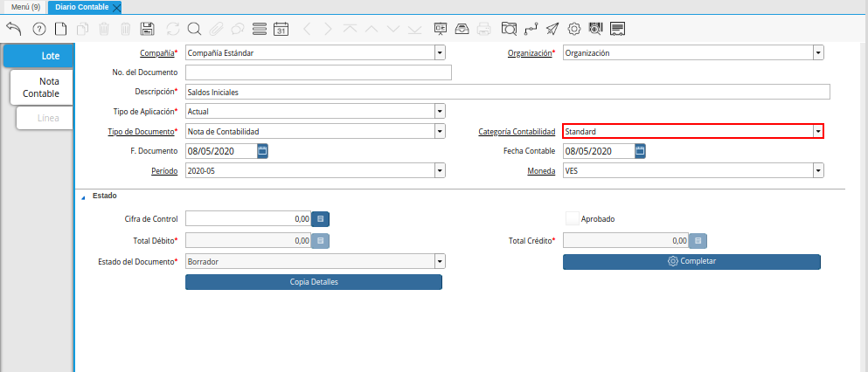The width and height of the screenshot is (868, 372).
Task: Open the Categoría Contabilidad dropdown
Action: pyautogui.click(x=818, y=132)
